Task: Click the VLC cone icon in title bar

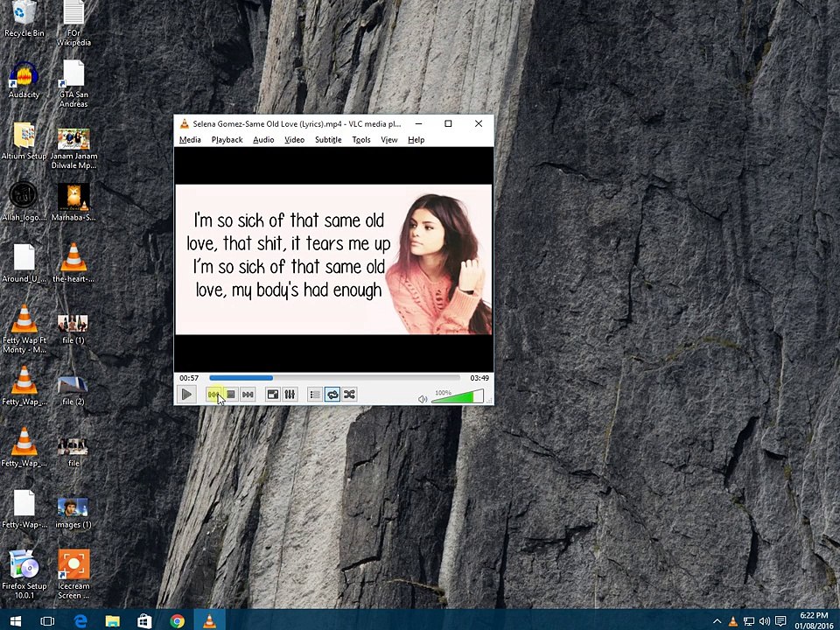Action: (x=185, y=123)
